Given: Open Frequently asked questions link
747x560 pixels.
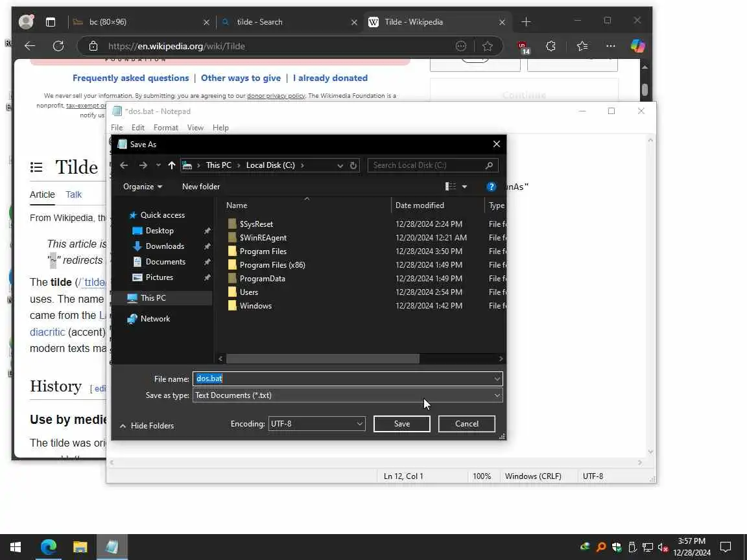Looking at the screenshot, I should pyautogui.click(x=130, y=78).
